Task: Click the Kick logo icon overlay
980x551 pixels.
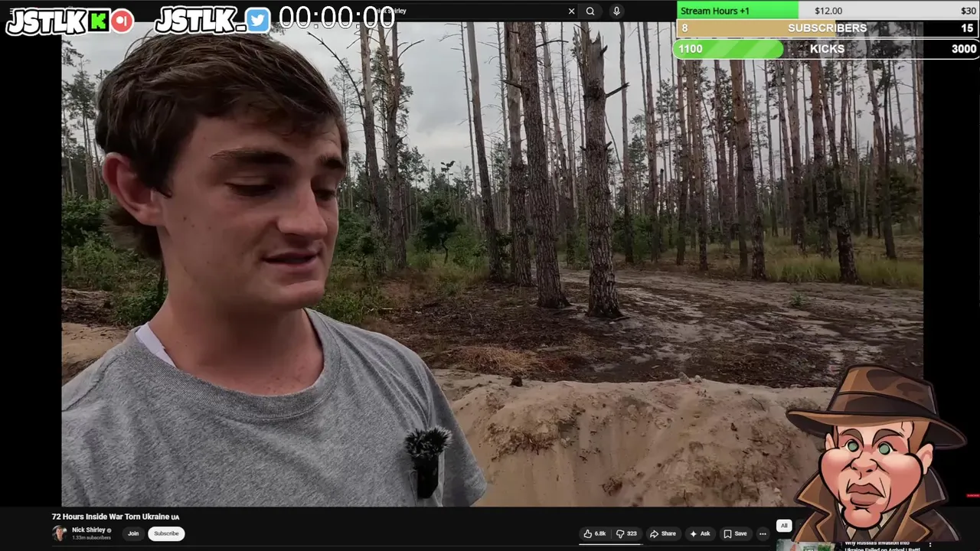Action: click(x=98, y=21)
